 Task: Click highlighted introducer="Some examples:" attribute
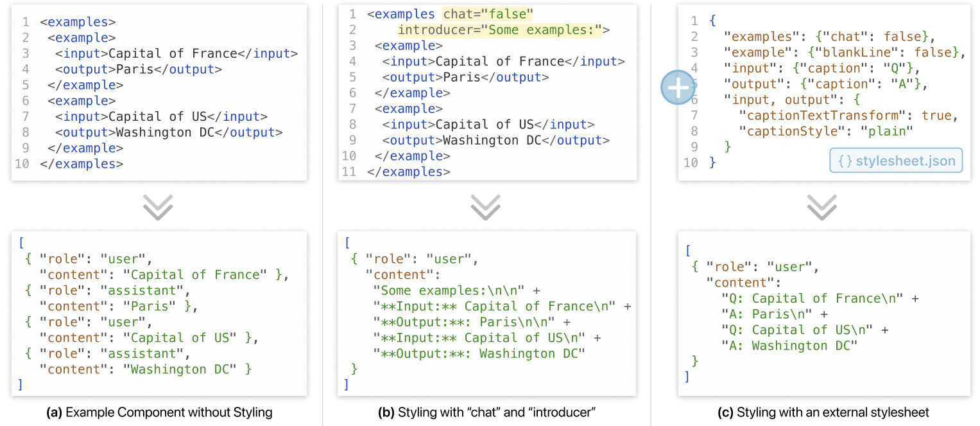[x=499, y=30]
